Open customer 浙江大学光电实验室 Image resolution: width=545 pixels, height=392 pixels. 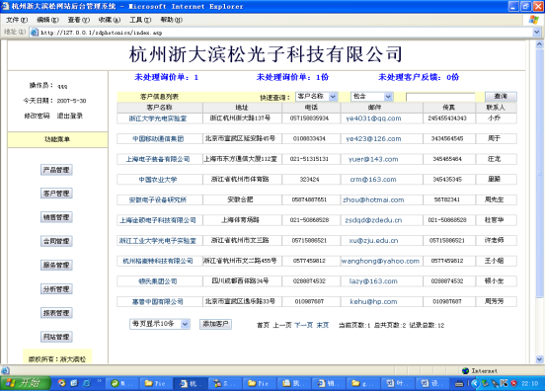(x=158, y=118)
